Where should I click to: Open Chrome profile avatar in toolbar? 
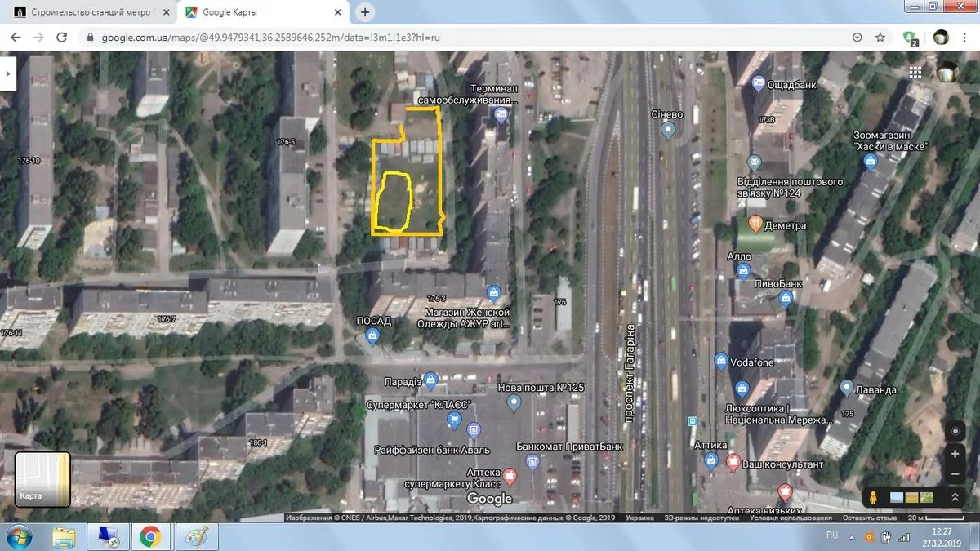click(x=941, y=38)
